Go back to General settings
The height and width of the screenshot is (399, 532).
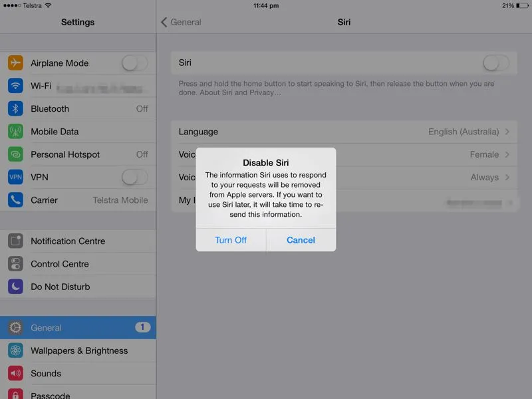pos(181,22)
